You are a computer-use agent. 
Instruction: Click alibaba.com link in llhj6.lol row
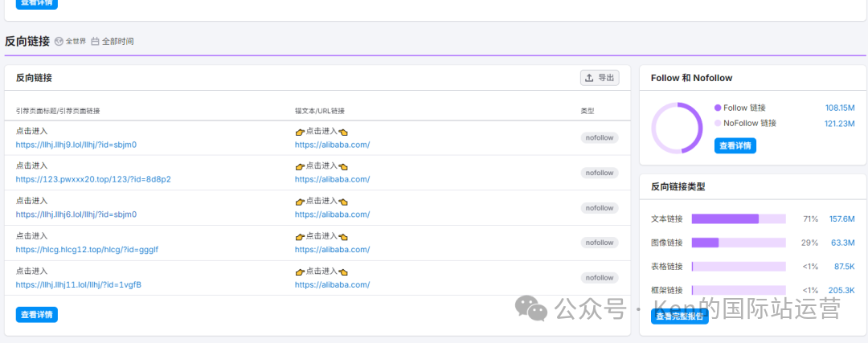tap(332, 214)
